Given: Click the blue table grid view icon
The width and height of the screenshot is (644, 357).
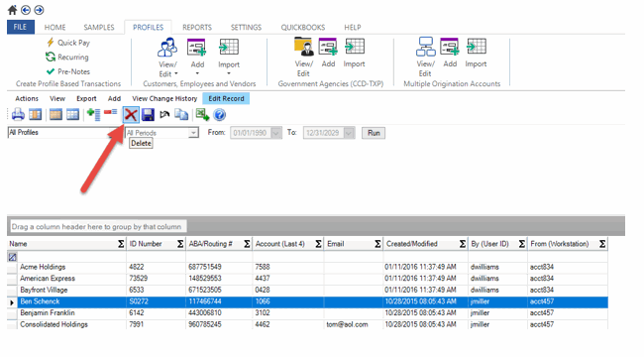Looking at the screenshot, I should pyautogui.click(x=72, y=115).
